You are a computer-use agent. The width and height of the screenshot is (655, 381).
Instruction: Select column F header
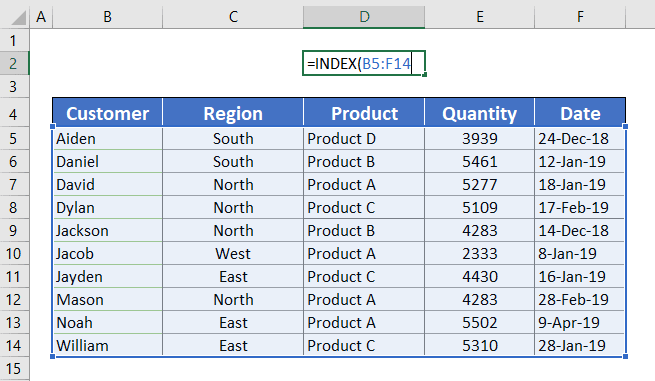[580, 17]
